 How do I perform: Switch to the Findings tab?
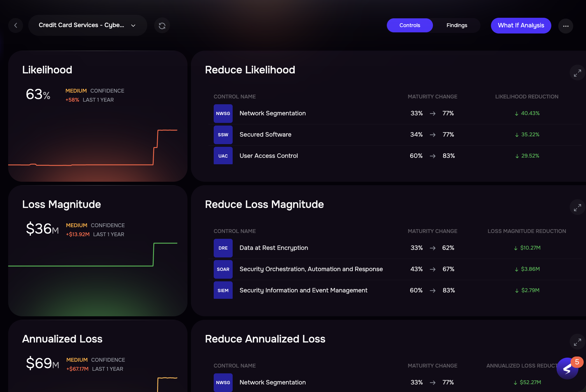[457, 25]
